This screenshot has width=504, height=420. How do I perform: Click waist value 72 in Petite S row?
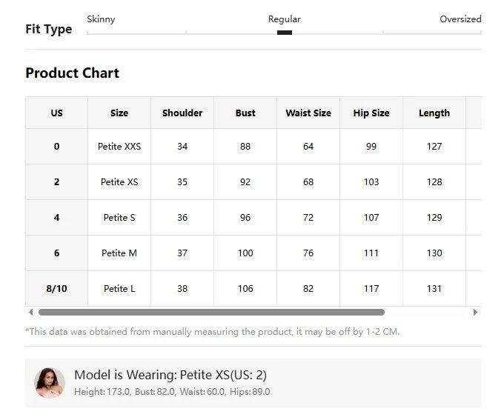pos(308,218)
